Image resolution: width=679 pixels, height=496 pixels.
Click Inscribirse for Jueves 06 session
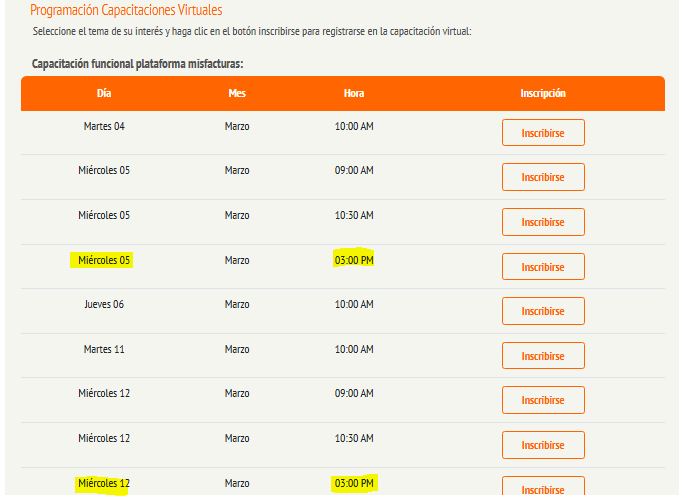(x=543, y=311)
